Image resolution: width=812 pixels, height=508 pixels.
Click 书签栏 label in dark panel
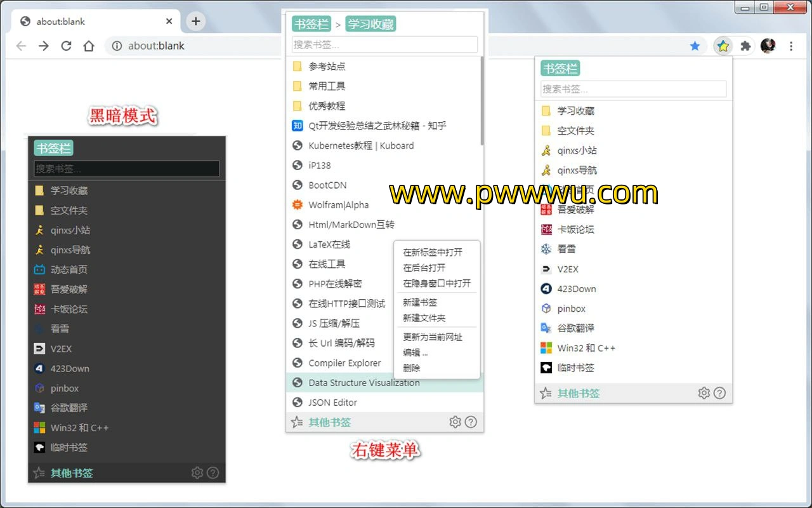point(53,148)
